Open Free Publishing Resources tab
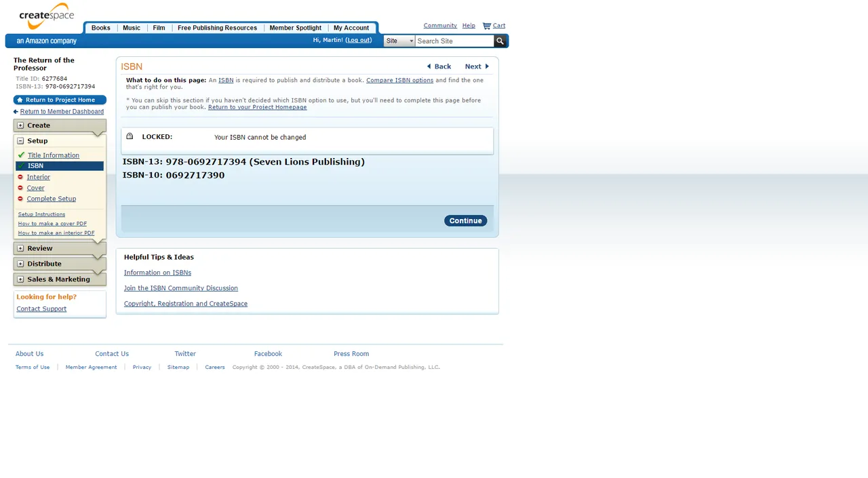Screen dimensions: 868x478 [x=217, y=28]
